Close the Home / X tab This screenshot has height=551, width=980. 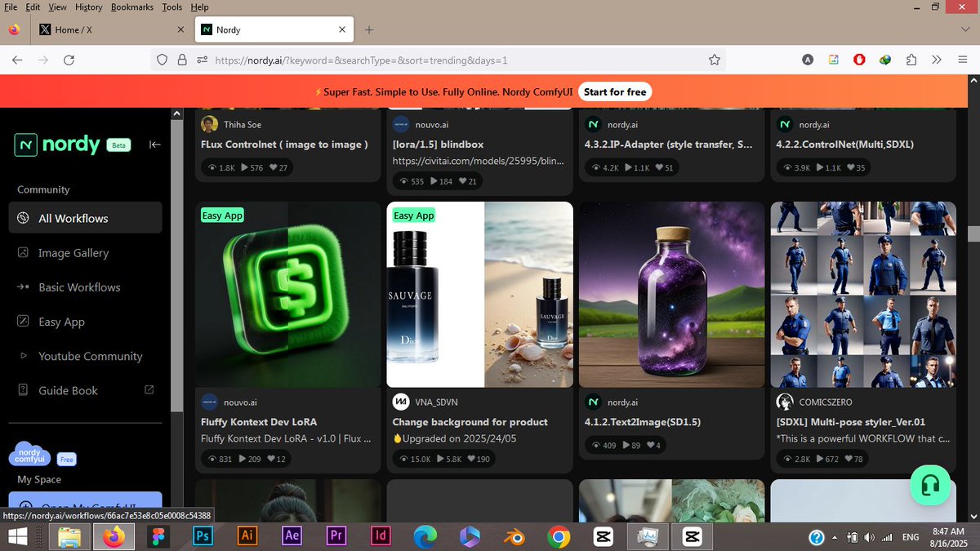point(180,29)
